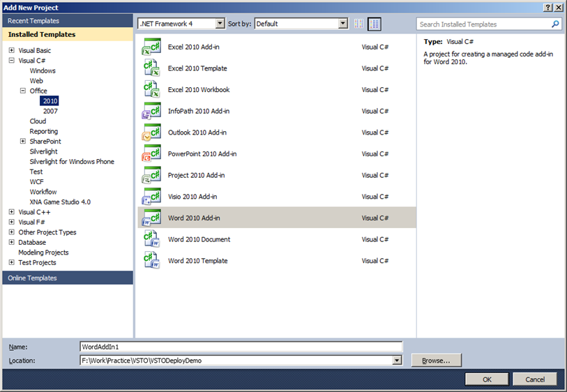Select Web under Visual C#
Viewport: 567px width, 392px height.
(x=36, y=81)
